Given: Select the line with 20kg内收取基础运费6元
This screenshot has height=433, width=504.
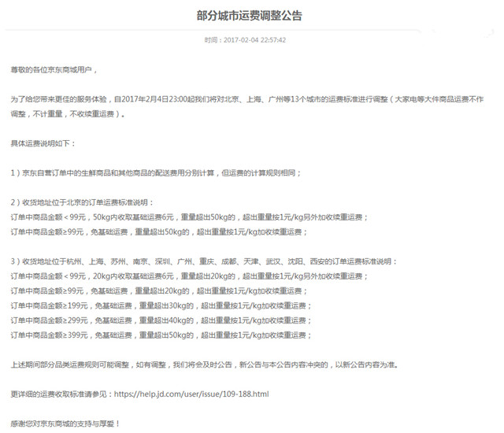Looking at the screenshot, I should tap(189, 276).
